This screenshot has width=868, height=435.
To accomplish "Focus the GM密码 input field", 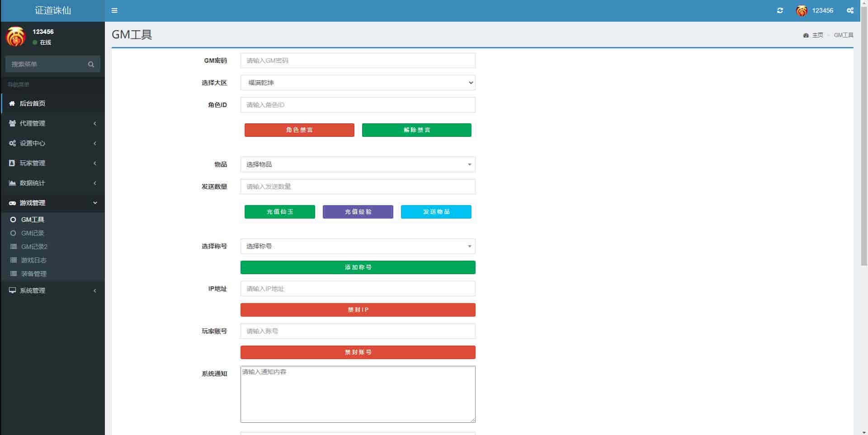I will point(358,61).
